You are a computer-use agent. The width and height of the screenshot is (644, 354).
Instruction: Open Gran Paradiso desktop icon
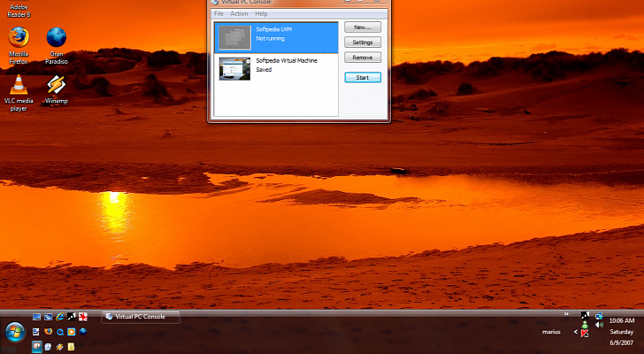[57, 38]
